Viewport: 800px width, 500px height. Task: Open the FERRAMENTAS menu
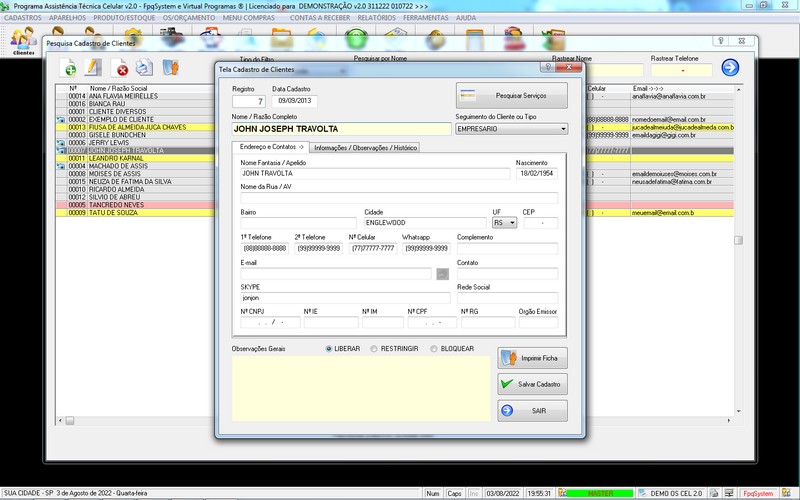425,18
